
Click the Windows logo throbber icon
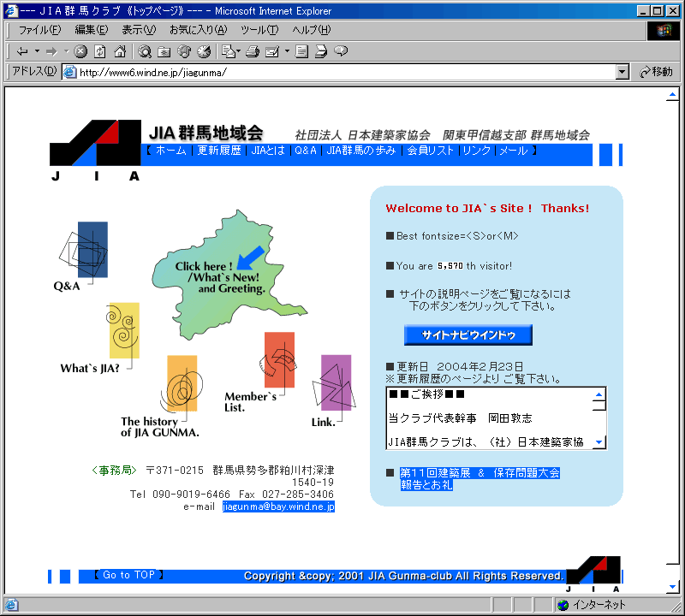[663, 30]
